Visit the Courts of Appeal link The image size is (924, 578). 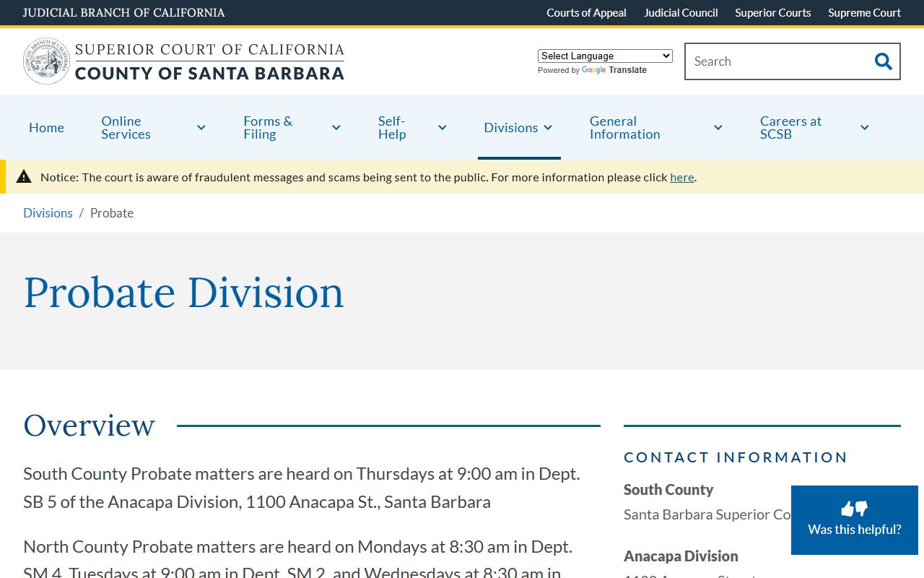[x=586, y=13]
